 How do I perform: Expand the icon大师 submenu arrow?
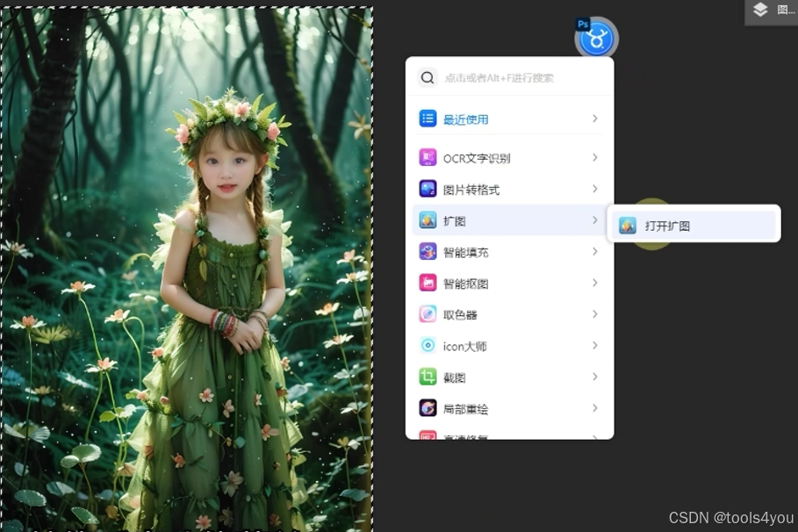tap(595, 345)
